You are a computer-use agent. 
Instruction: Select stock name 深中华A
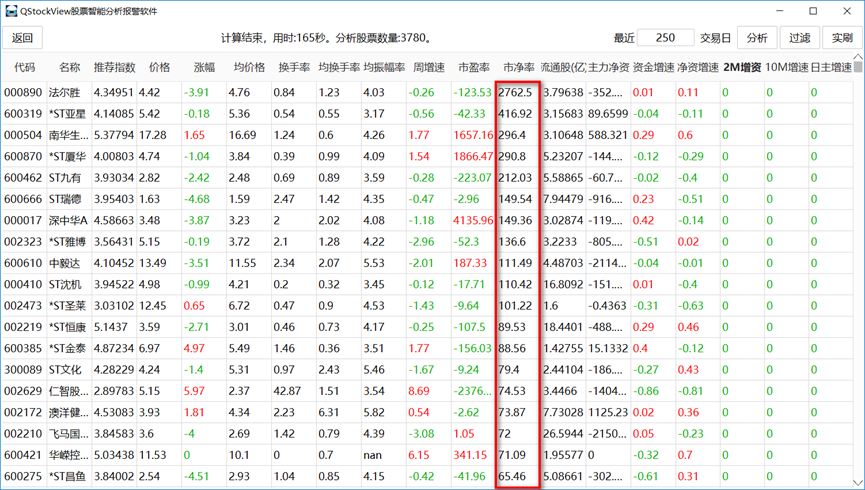point(68,221)
